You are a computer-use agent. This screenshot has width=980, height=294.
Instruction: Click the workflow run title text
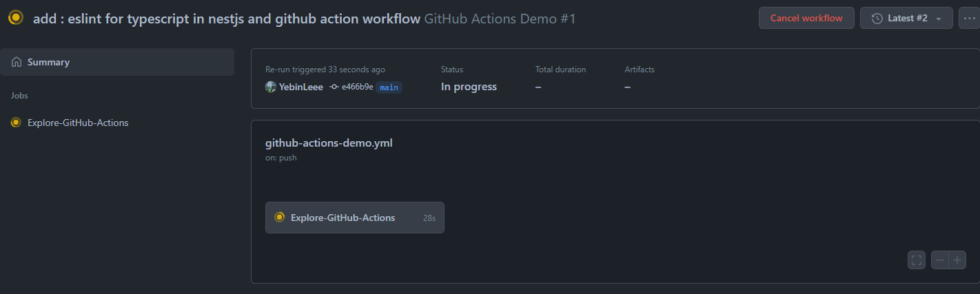(227, 19)
